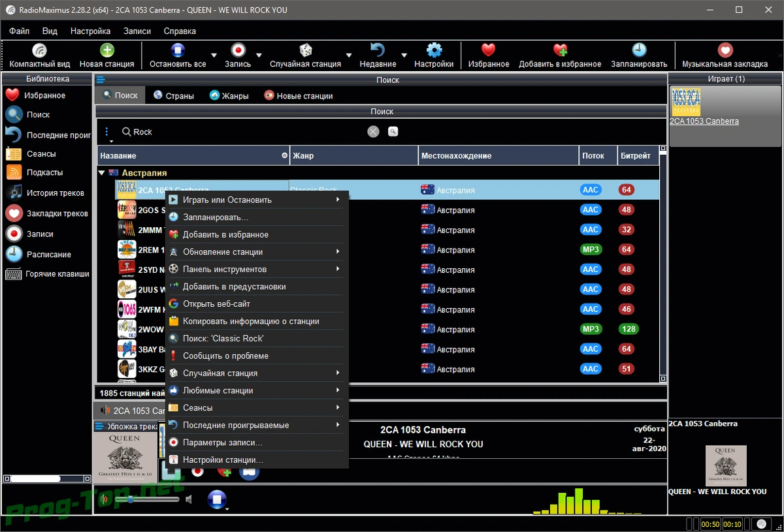Screen dimensions: 784x532
Task: Expand the dropdown arrow next to Недавние
Action: (404, 55)
